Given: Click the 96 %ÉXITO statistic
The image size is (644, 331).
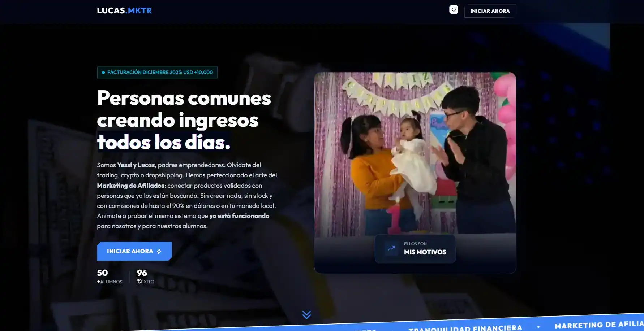Looking at the screenshot, I should 145,276.
